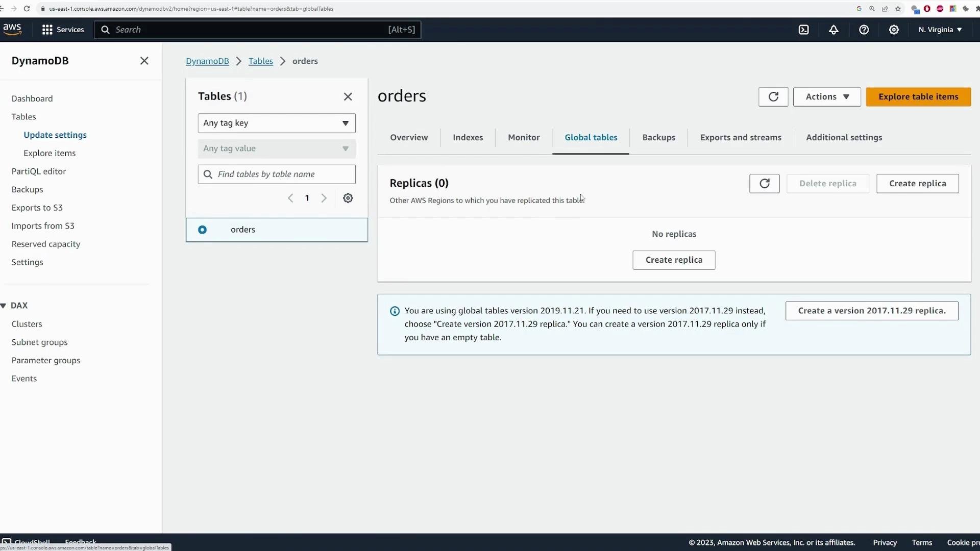Switch to the Overview tab

coord(409,137)
